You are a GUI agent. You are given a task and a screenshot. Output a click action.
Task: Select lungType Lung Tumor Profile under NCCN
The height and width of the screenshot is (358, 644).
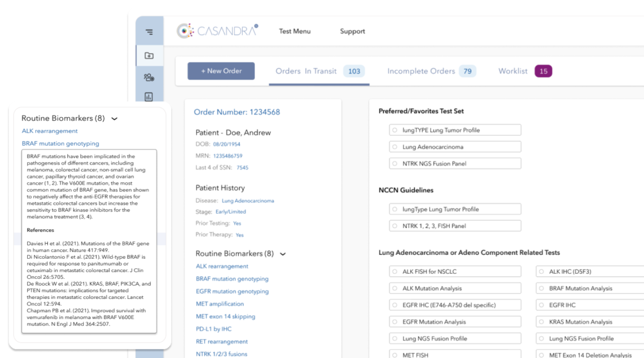tap(455, 209)
